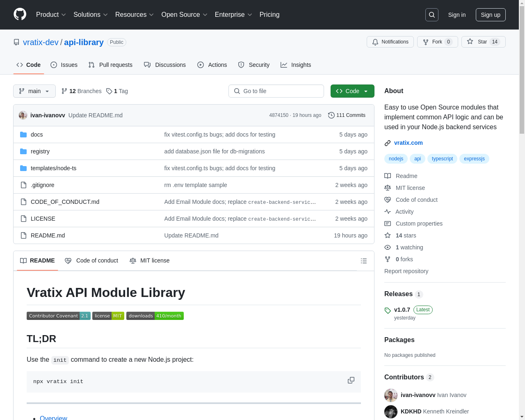The height and width of the screenshot is (420, 525).
Task: Open the green Code dropdown button
Action: tap(352, 91)
